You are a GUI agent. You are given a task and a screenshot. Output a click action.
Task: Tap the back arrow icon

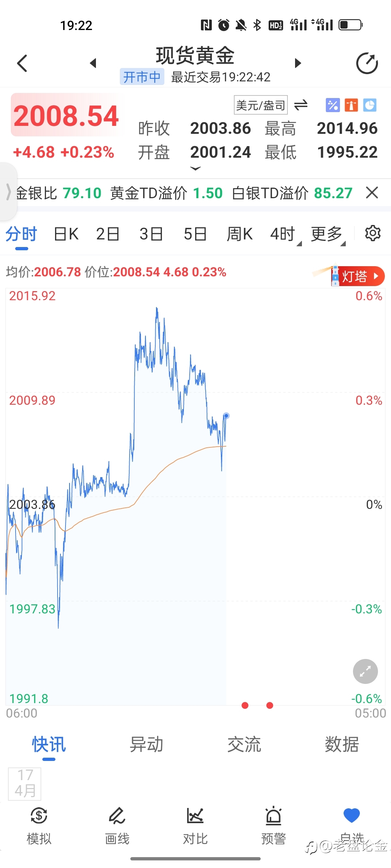[22, 63]
